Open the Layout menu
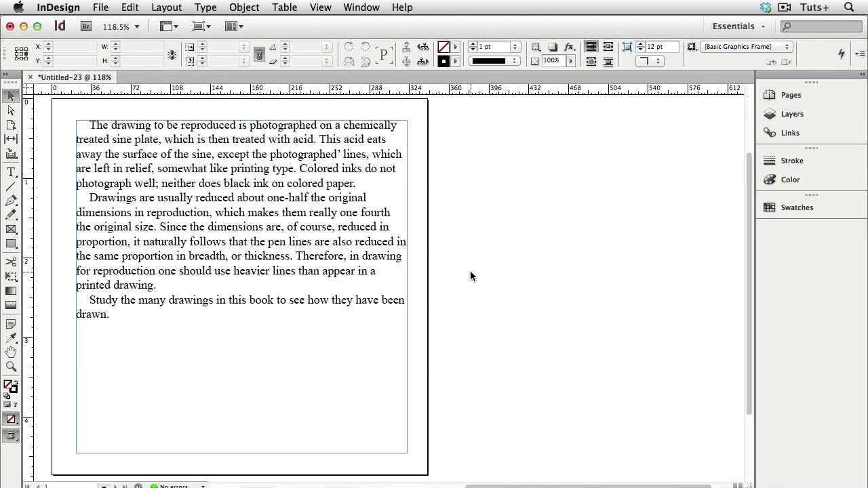 click(x=166, y=7)
